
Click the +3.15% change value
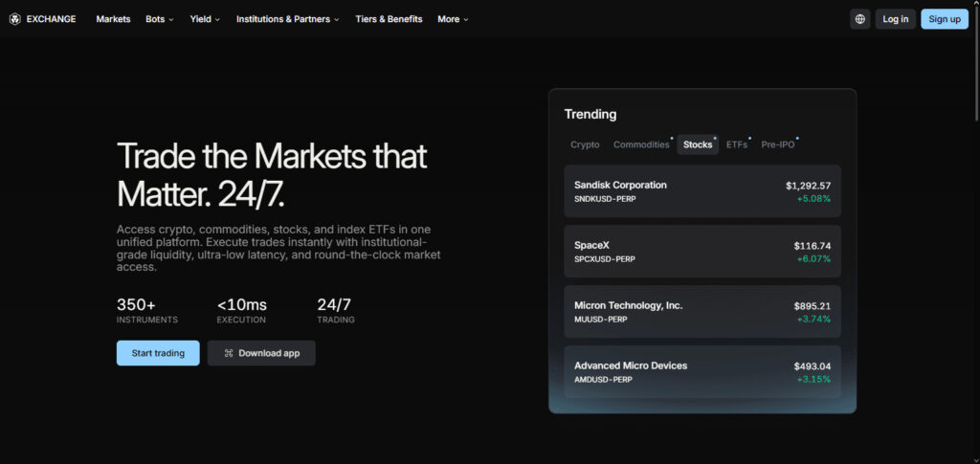pyautogui.click(x=813, y=379)
